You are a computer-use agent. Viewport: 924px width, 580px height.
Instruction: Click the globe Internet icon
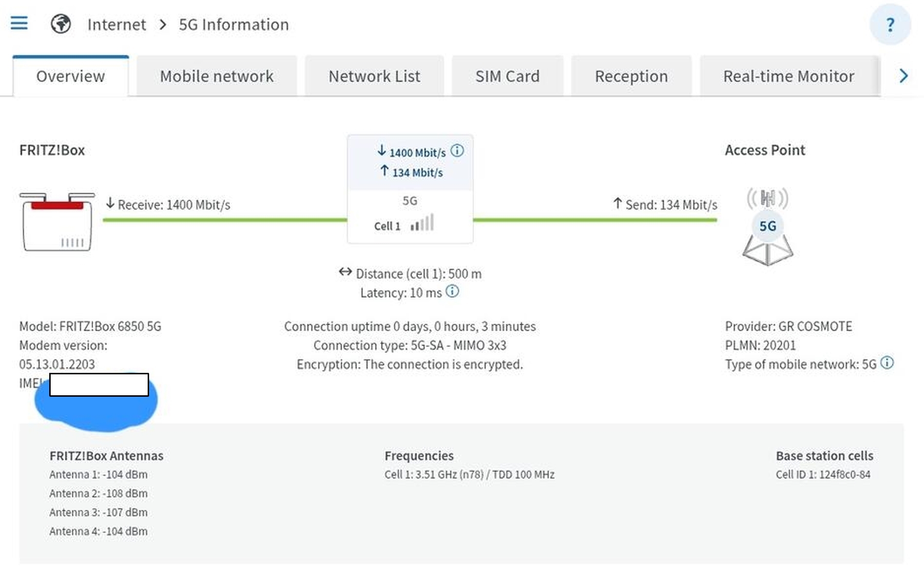pyautogui.click(x=61, y=23)
